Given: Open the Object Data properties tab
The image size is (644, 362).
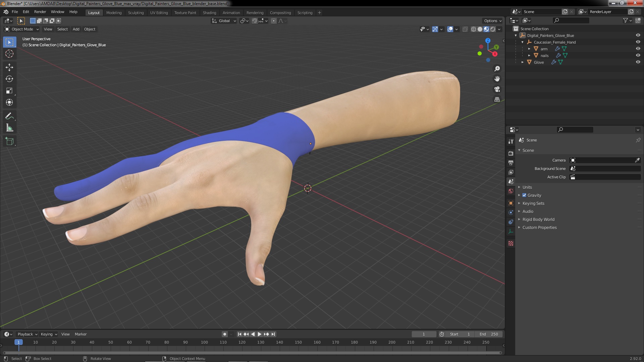Looking at the screenshot, I should tap(511, 231).
